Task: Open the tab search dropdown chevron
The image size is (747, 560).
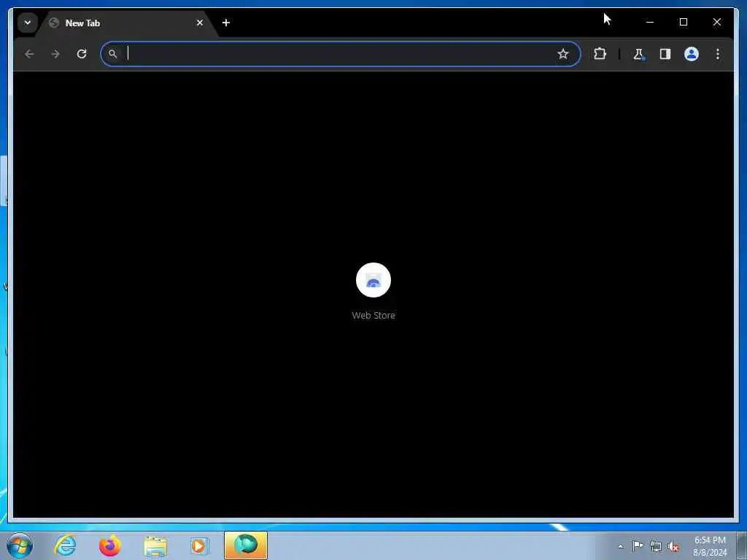Action: point(27,23)
